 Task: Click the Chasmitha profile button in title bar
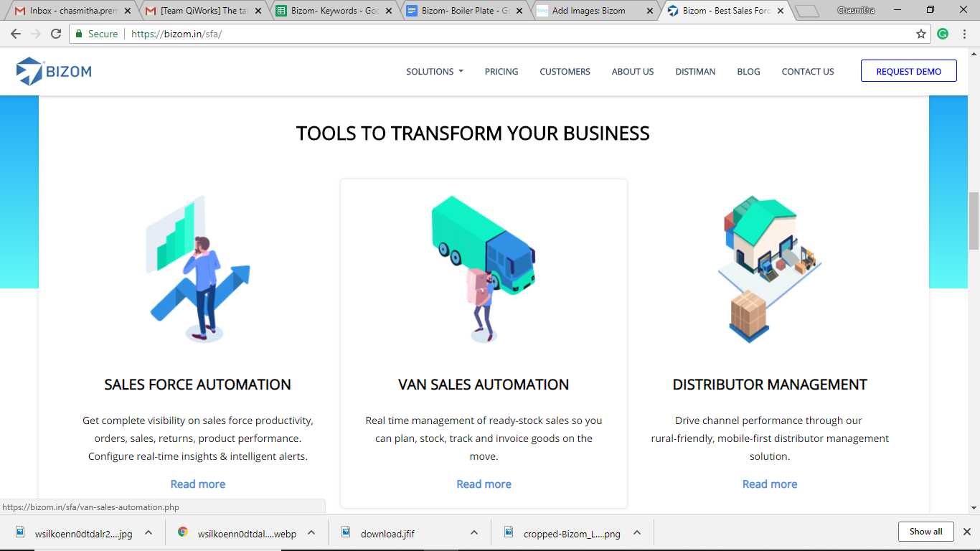(x=856, y=10)
